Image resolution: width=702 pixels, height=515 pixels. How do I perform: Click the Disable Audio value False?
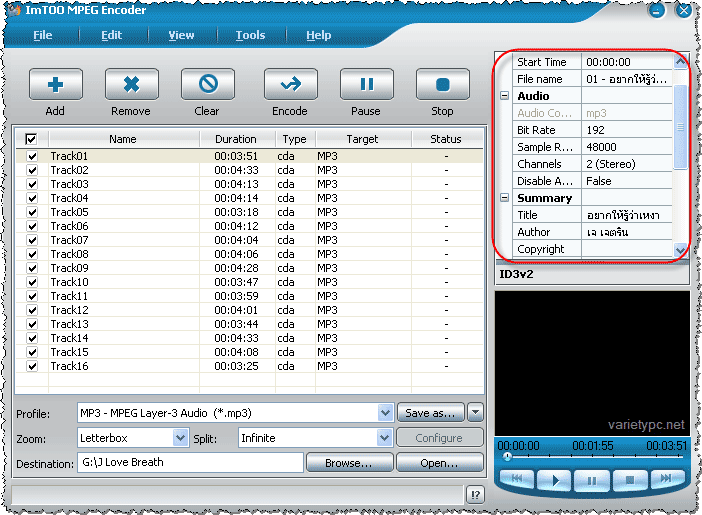point(627,181)
